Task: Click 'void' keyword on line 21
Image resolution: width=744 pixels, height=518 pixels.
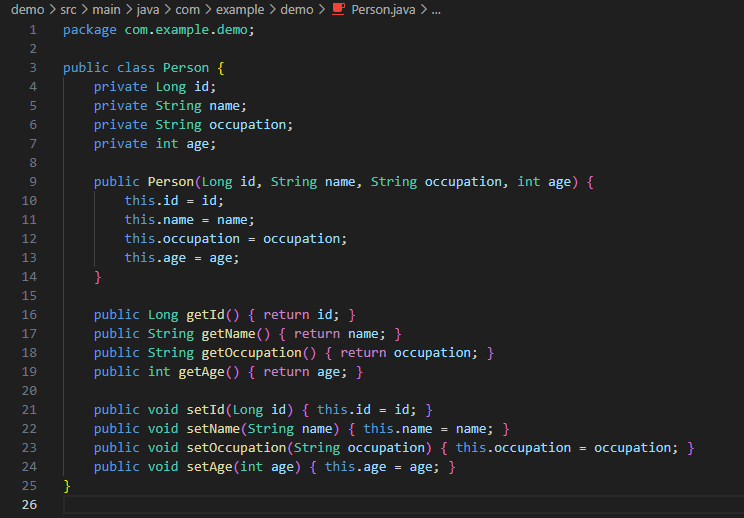Action: [163, 409]
